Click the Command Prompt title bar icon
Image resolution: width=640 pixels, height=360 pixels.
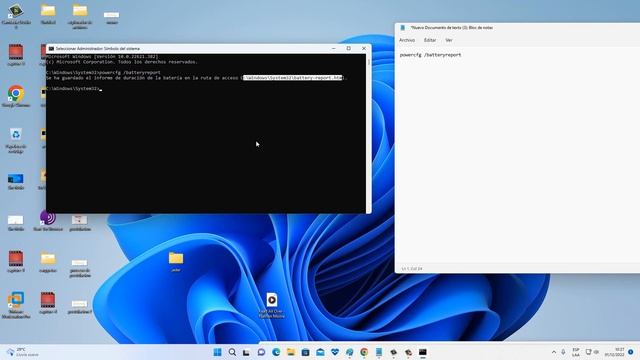click(51, 49)
